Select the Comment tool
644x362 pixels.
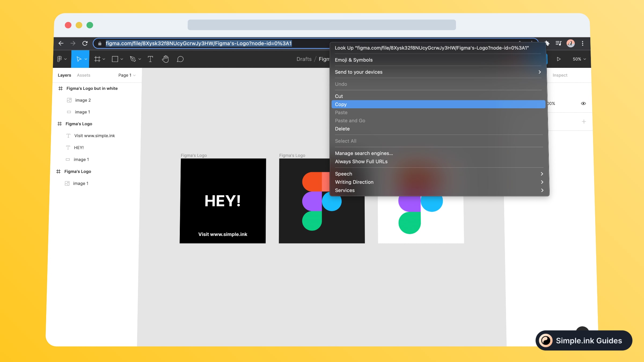point(180,59)
